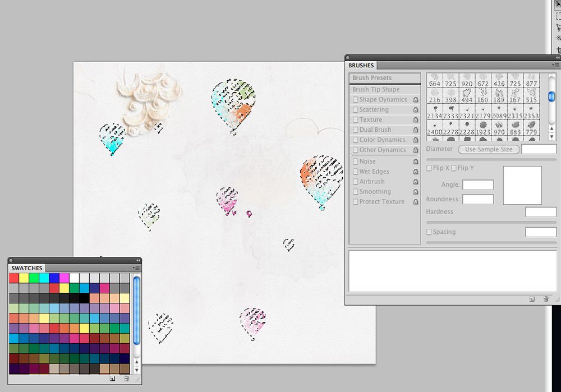Open the Swatches panel flyout menu
561x392 pixels.
point(136,268)
